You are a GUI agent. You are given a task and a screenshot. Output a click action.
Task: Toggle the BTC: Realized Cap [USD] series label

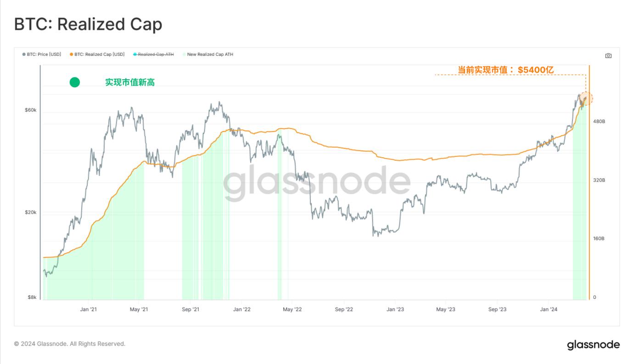coord(99,55)
